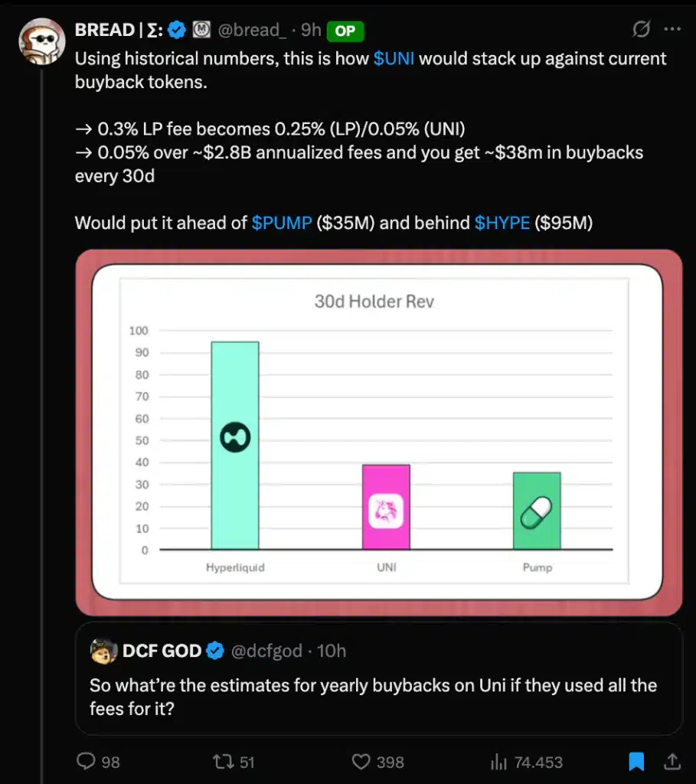Image resolution: width=696 pixels, height=784 pixels.
Task: Open the 30d Holder Rev chart image
Action: point(378,432)
